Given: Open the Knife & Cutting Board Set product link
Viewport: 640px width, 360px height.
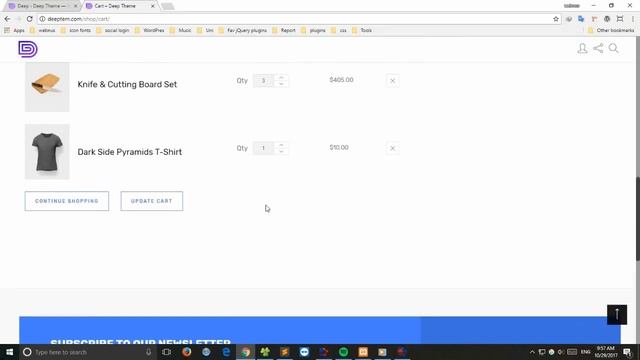Looking at the screenshot, I should (127, 84).
